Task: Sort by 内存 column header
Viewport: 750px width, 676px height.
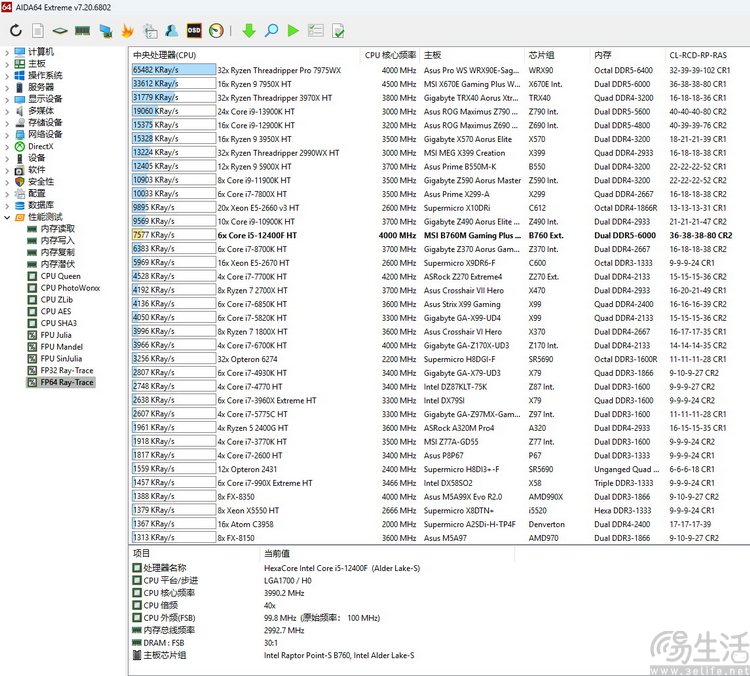Action: (627, 55)
